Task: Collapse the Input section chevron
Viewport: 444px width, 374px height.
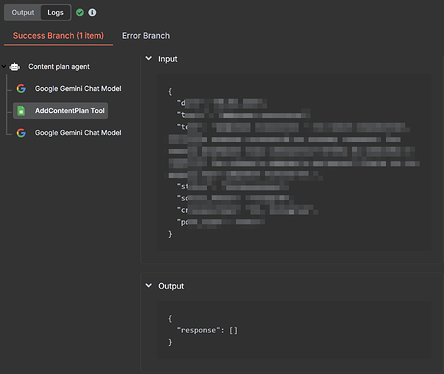Action: tap(149, 59)
